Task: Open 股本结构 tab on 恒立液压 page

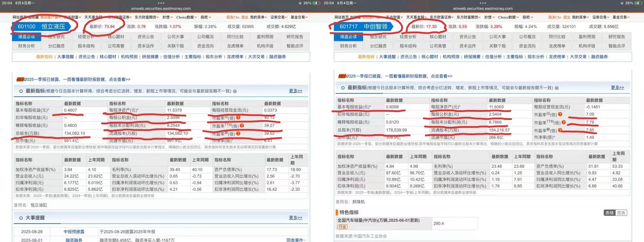Action: 86,46
